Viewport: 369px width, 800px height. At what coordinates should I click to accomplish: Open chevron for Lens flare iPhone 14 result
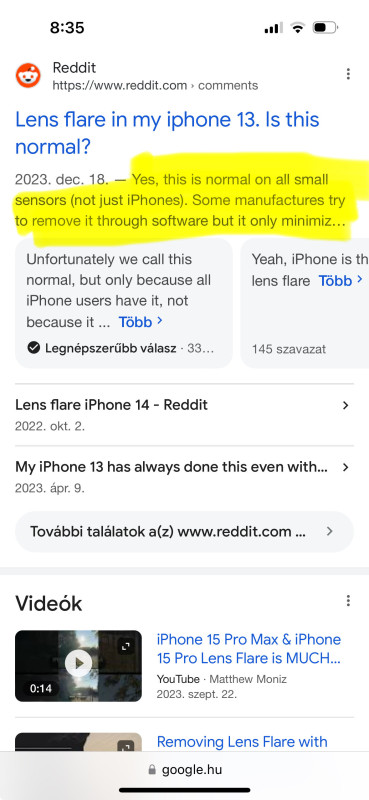pyautogui.click(x=346, y=406)
